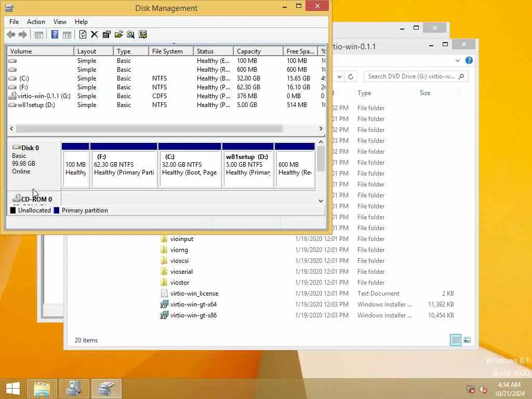Click the Disk Management title bar app icon
Screen dimensions: 532x399
9,8
